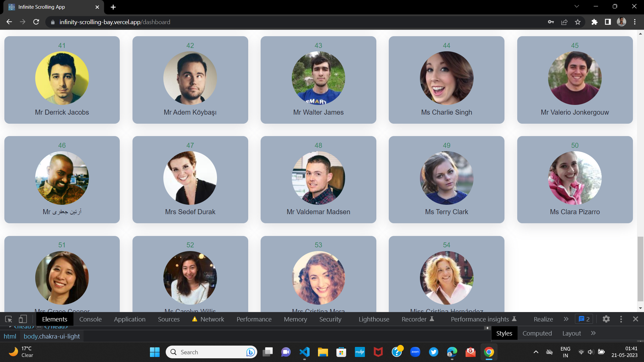Select the inspect element tool in DevTools
The width and height of the screenshot is (644, 362).
coord(8,319)
